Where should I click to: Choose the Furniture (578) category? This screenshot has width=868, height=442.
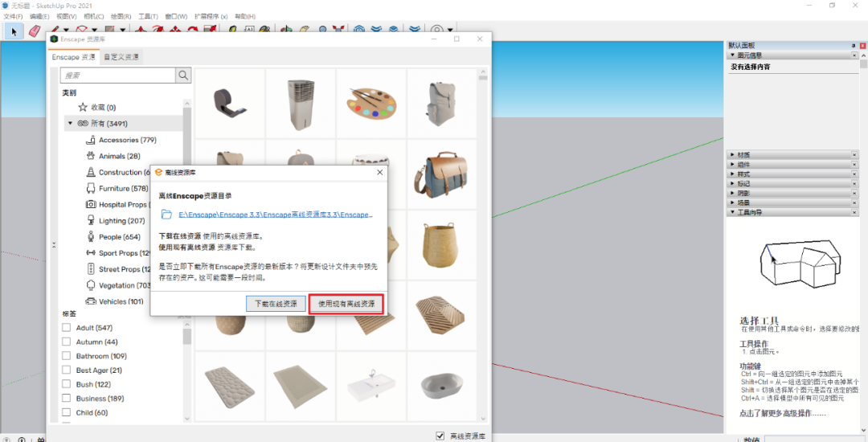[123, 188]
